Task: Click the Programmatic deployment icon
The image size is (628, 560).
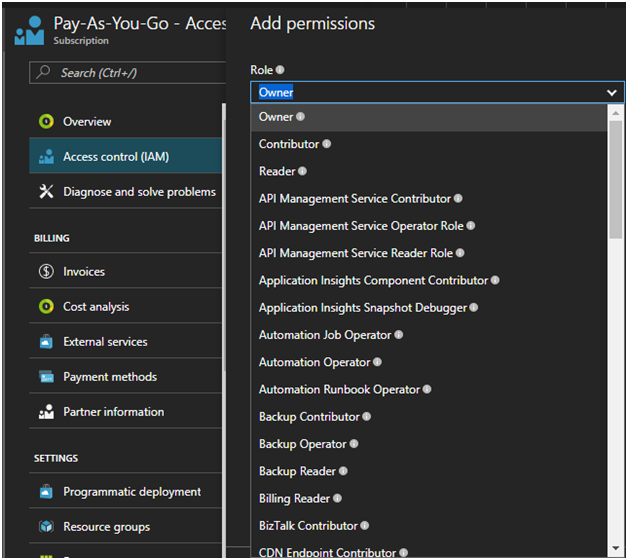Action: click(x=46, y=491)
